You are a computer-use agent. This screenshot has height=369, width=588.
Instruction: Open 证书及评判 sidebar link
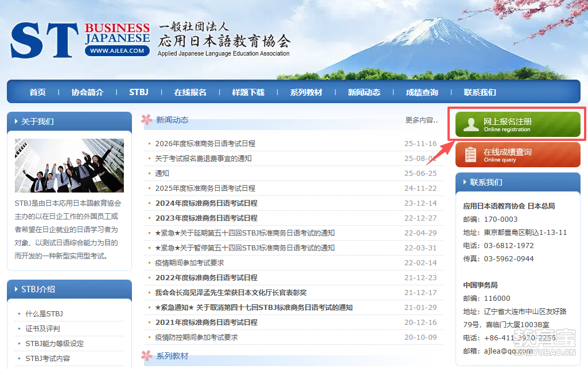click(42, 328)
